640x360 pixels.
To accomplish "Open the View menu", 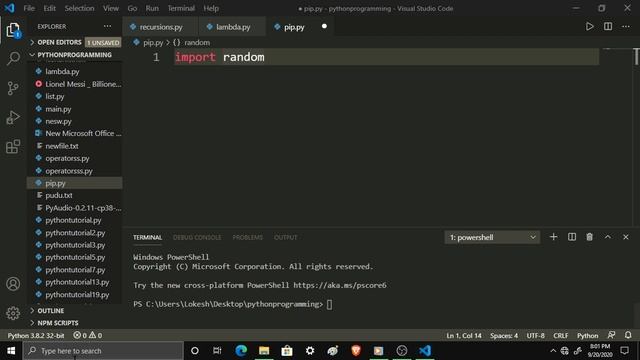I will [x=111, y=8].
